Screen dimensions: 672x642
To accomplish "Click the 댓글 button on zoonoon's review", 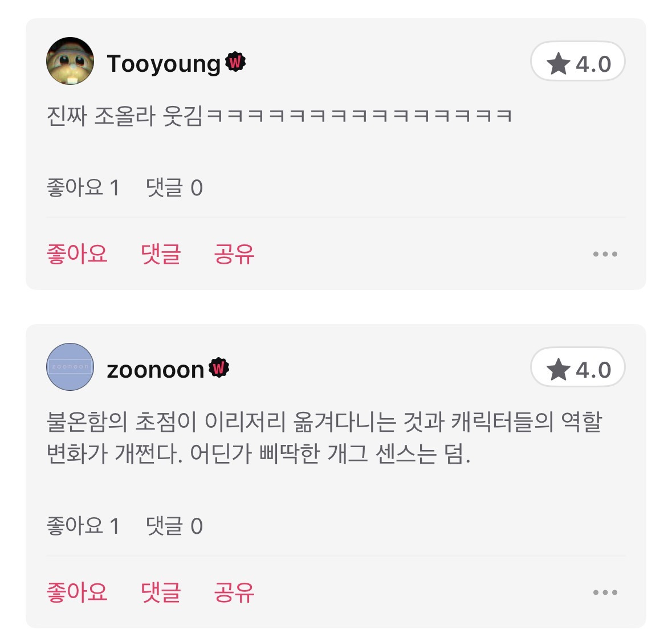I will click(161, 592).
